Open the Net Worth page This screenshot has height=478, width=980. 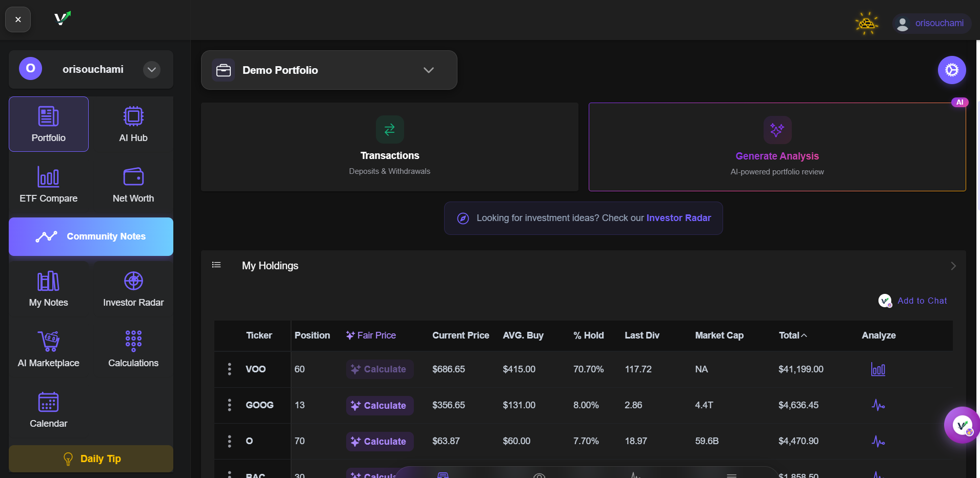(x=133, y=185)
